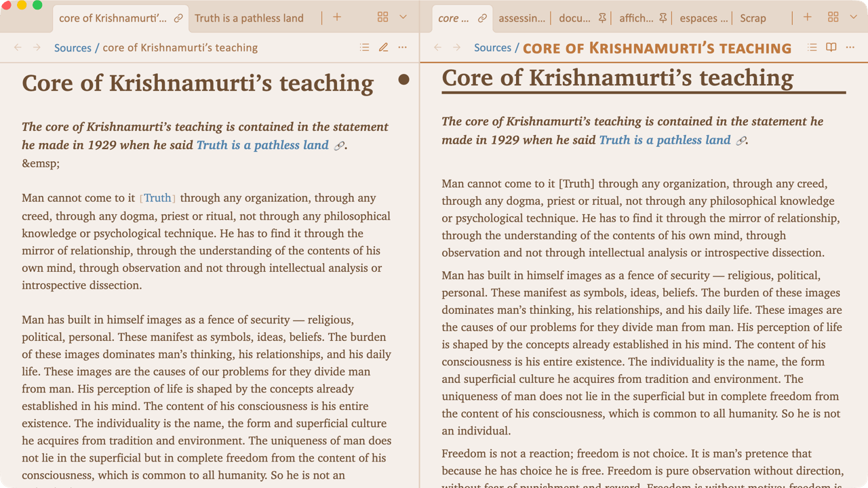
Task: Open tab layout grid in right pane
Action: point(833,18)
